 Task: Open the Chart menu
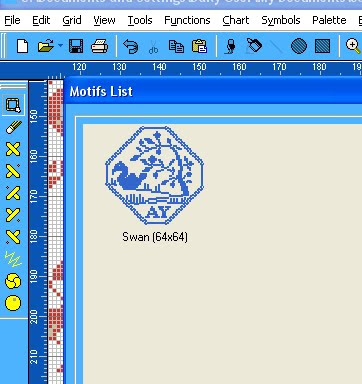236,20
